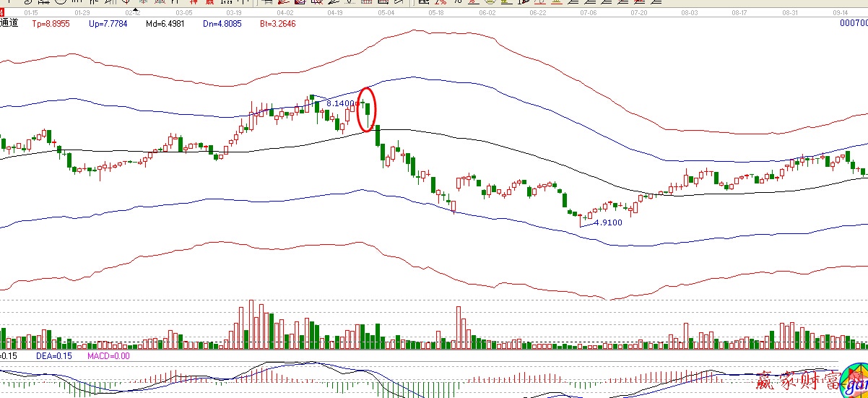Click the Tp=8.8955 top band value
This screenshot has width=868, height=398.
click(x=51, y=23)
